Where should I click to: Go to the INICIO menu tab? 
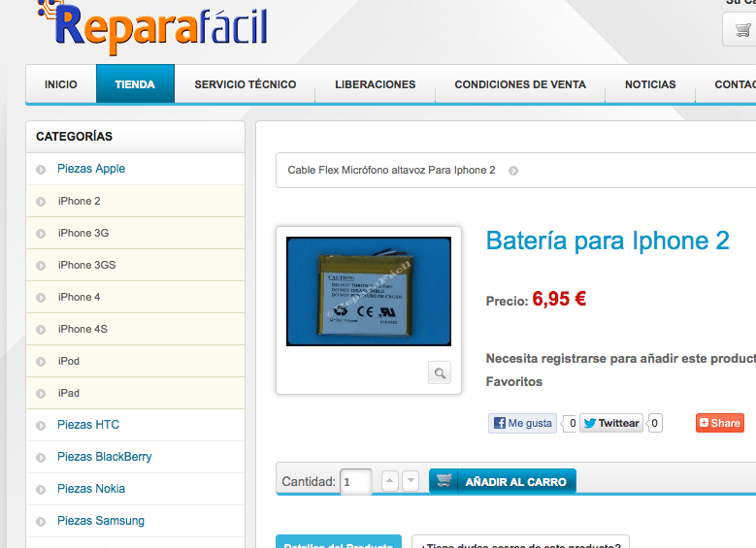click(x=61, y=83)
